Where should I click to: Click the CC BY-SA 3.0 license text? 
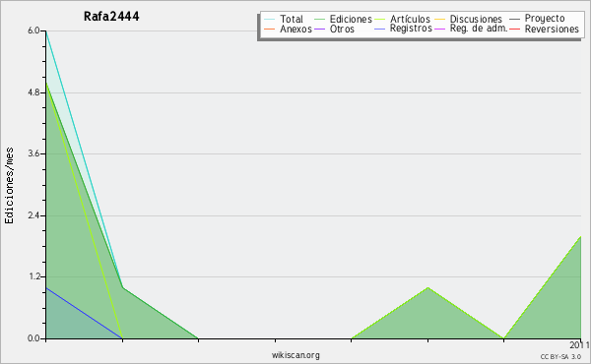click(560, 356)
